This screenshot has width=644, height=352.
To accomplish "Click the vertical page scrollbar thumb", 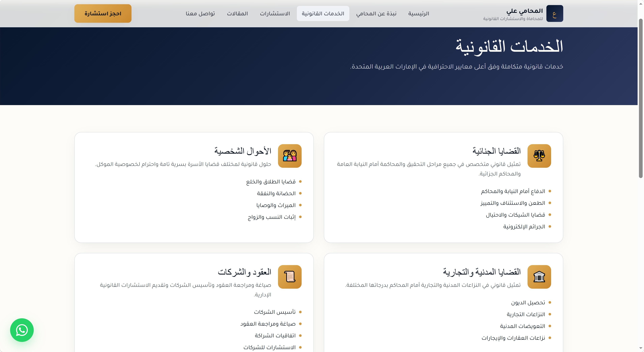I will point(641,98).
